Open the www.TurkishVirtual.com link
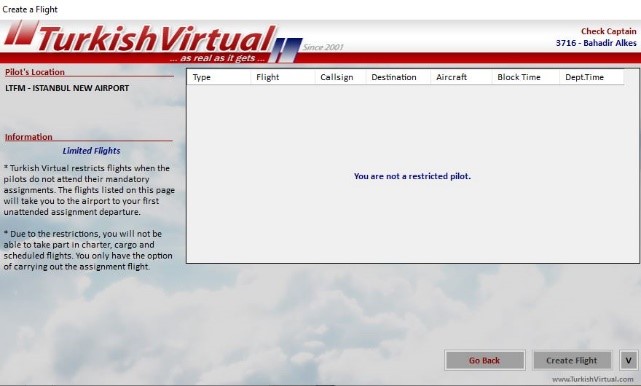This screenshot has width=641, height=386. click(593, 379)
